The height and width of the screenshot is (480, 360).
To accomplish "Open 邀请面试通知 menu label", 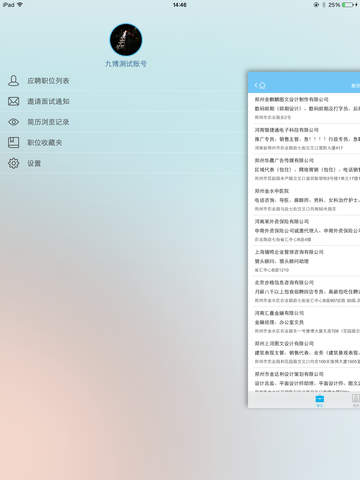I will pyautogui.click(x=48, y=101).
